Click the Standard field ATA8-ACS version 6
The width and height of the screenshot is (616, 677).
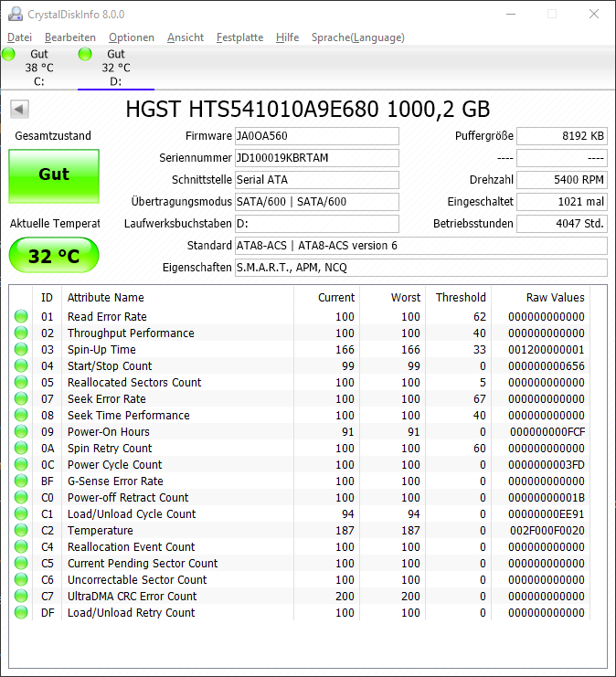click(x=421, y=246)
